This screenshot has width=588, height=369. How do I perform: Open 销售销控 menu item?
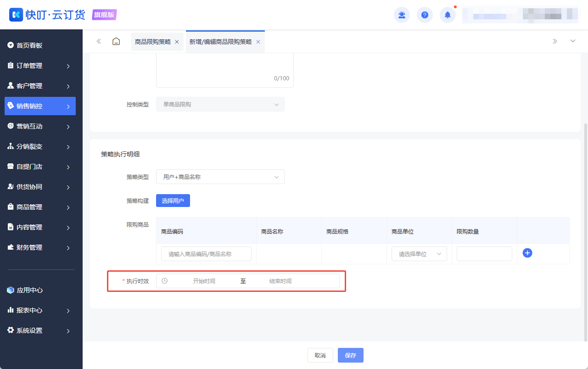point(40,106)
